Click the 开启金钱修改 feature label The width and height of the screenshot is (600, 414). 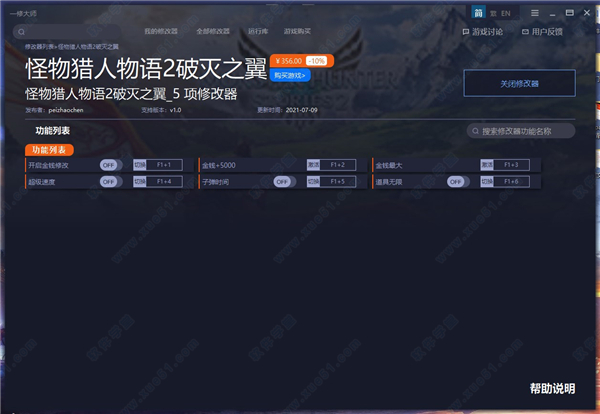click(48, 165)
